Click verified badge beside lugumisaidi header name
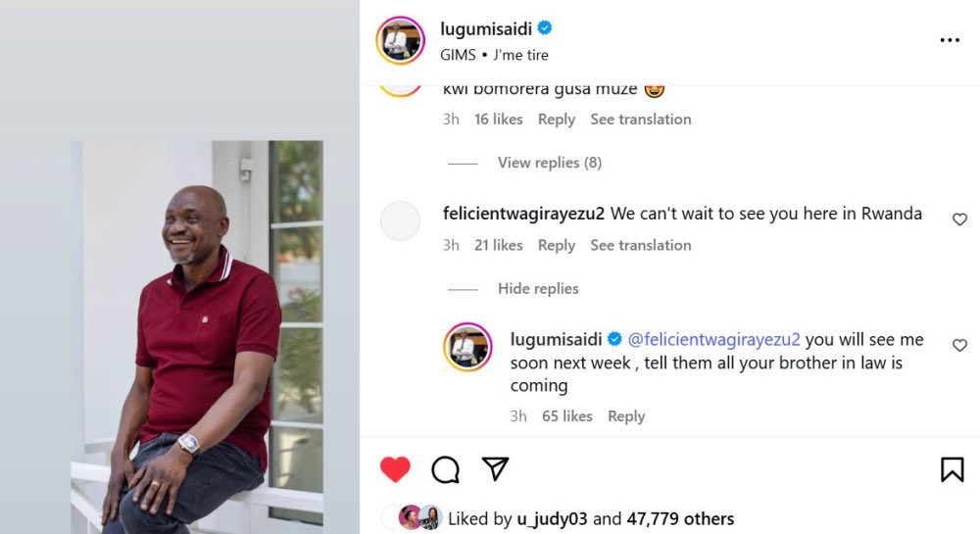This screenshot has width=980, height=534. [545, 28]
